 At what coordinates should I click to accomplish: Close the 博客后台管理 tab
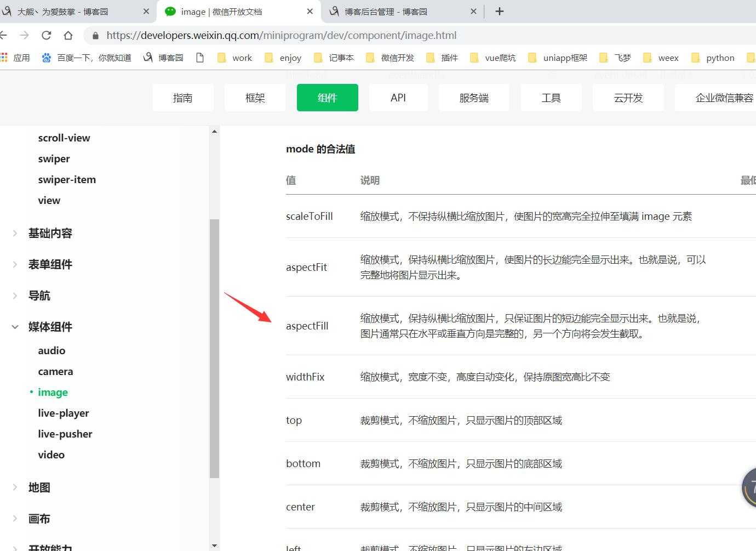(x=473, y=11)
